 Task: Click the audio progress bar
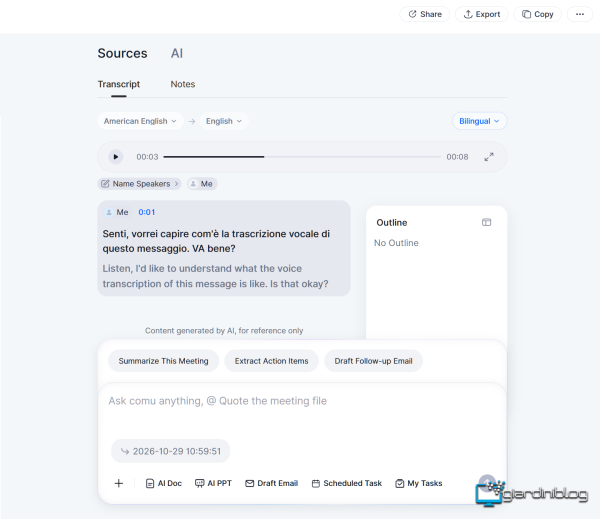click(302, 157)
